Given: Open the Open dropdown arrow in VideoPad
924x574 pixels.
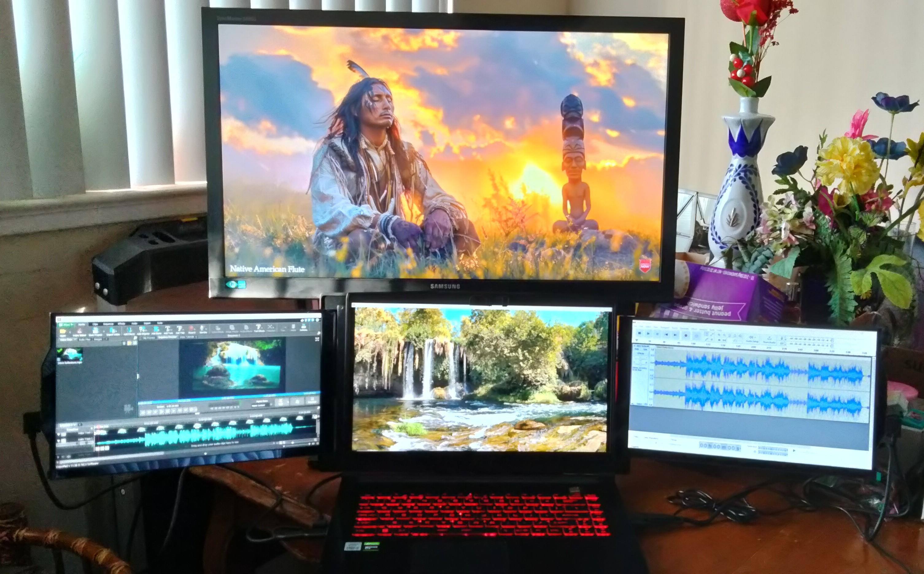Looking at the screenshot, I should pyautogui.click(x=70, y=332).
